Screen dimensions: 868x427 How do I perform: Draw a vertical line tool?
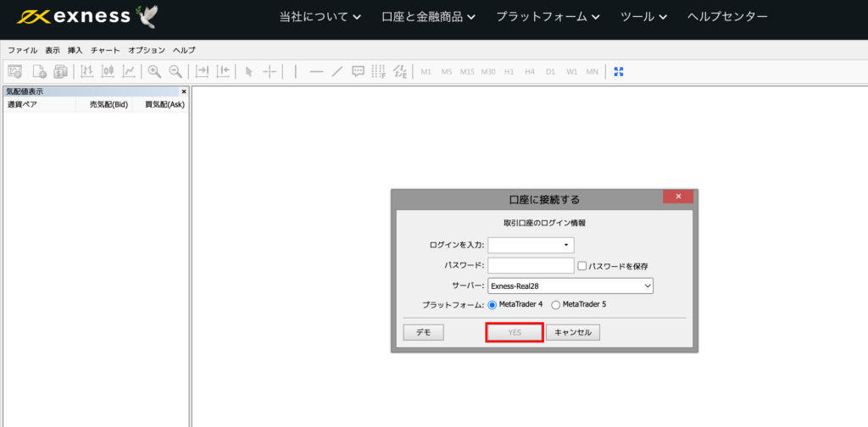296,71
